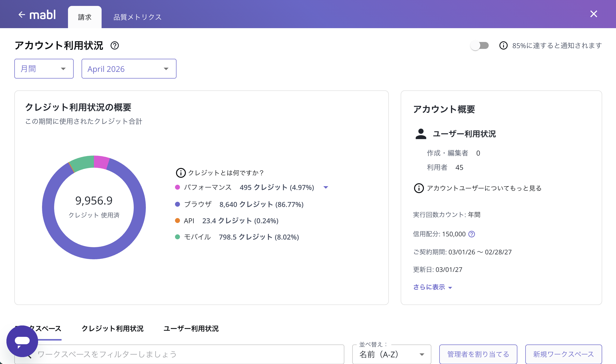Click the back arrow next to mabl logo

(x=22, y=14)
